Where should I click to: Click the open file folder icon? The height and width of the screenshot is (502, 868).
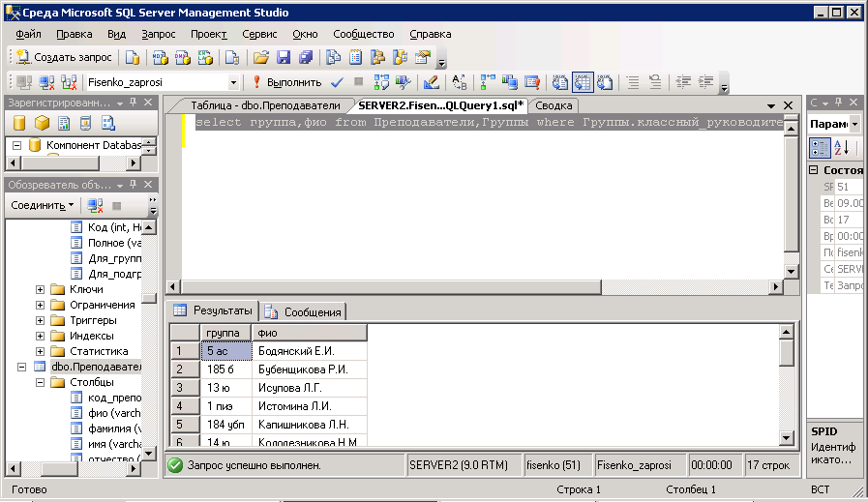pyautogui.click(x=260, y=57)
